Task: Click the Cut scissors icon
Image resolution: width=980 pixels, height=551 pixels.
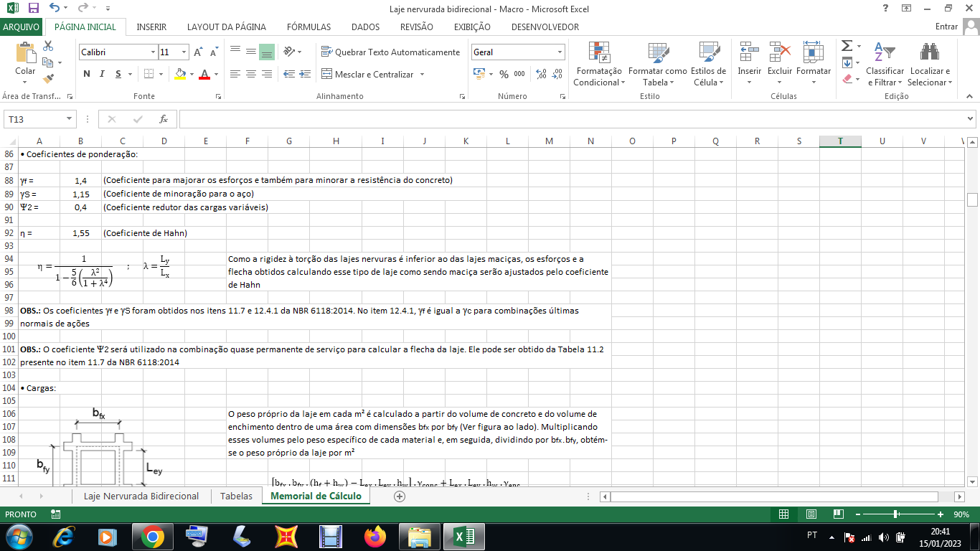Action: [x=48, y=46]
